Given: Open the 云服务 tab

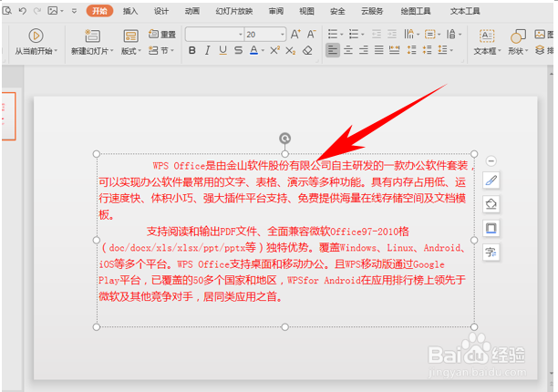Looking at the screenshot, I should (x=372, y=11).
